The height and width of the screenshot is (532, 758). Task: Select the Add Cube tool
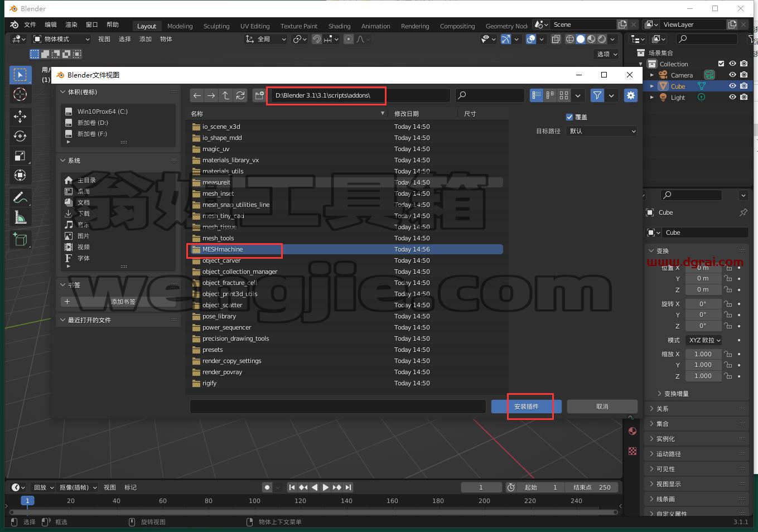20,240
